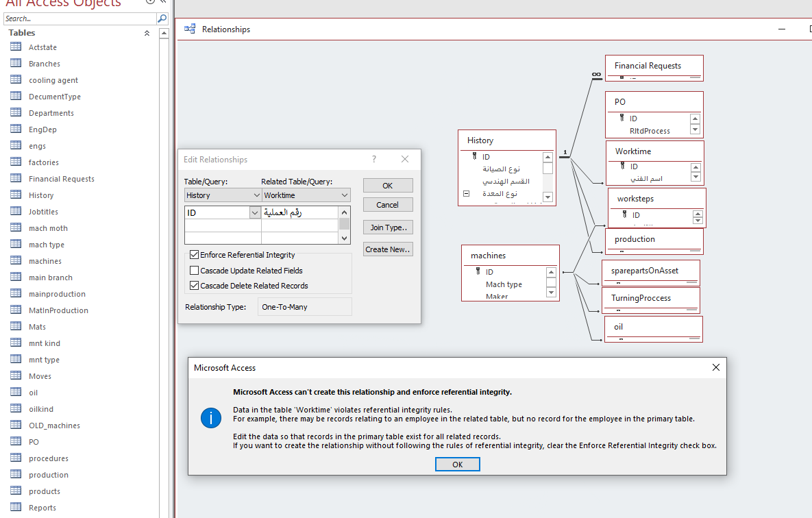The image size is (812, 518).
Task: Click the Mats table icon
Action: [16, 326]
